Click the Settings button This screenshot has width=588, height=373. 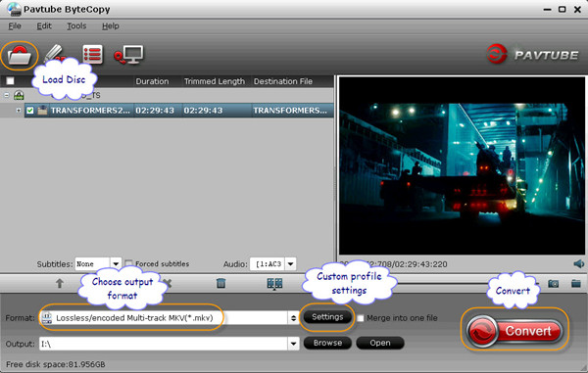pos(327,317)
